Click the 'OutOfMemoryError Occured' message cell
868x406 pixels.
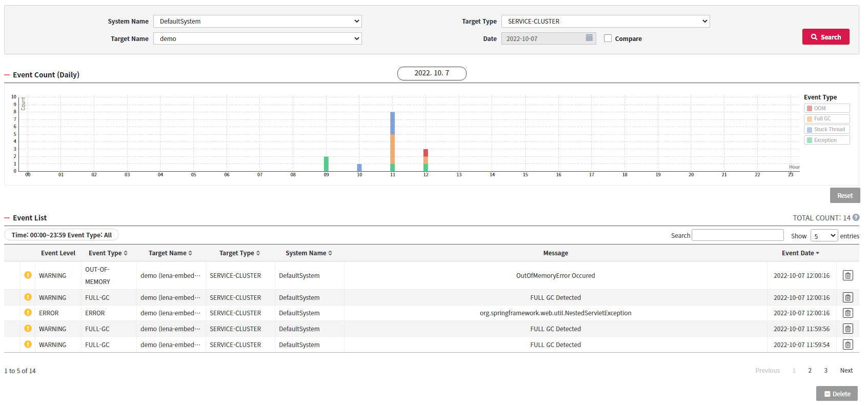556,275
